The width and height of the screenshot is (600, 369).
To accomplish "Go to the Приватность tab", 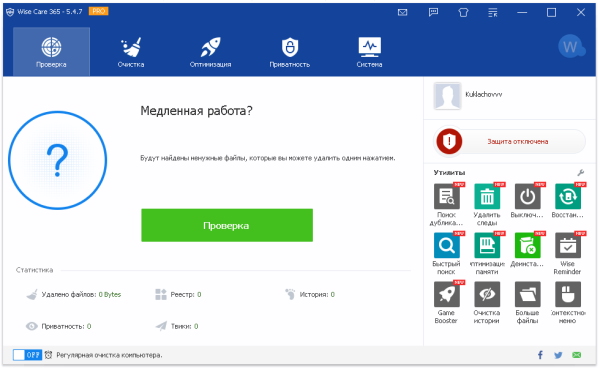I will 290,52.
